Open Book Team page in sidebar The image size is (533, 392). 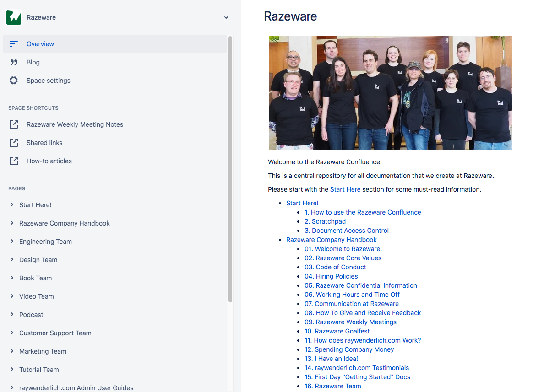coord(36,278)
